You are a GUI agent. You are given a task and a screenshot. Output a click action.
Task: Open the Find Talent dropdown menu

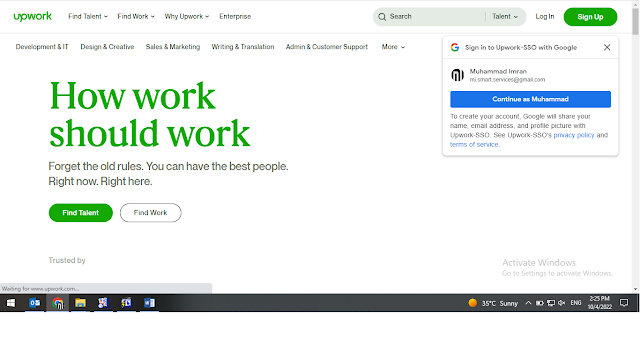pos(88,16)
